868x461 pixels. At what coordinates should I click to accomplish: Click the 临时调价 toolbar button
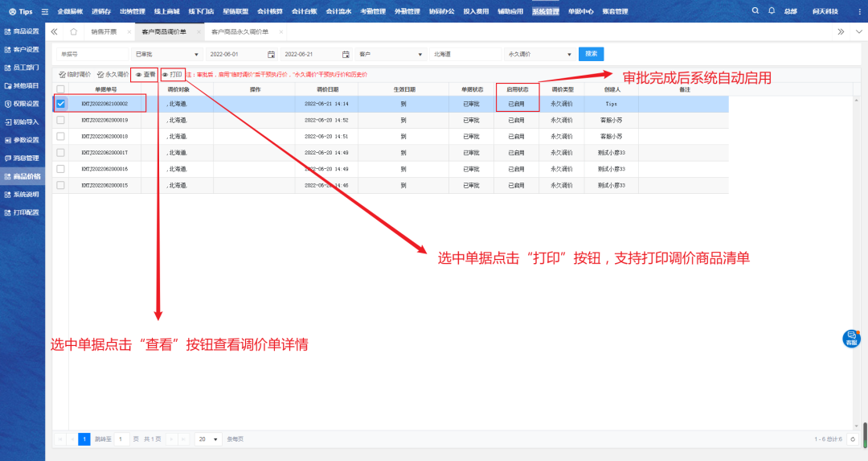click(x=75, y=74)
